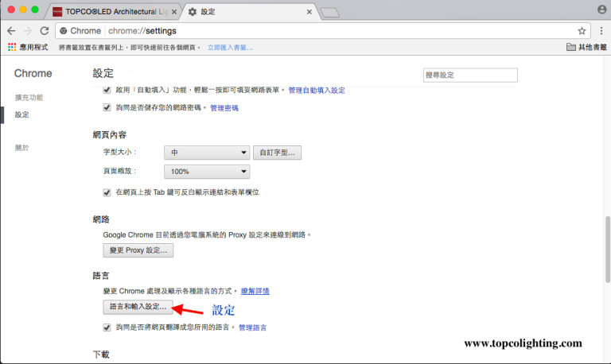Reload the page with refresh icon

tap(45, 31)
